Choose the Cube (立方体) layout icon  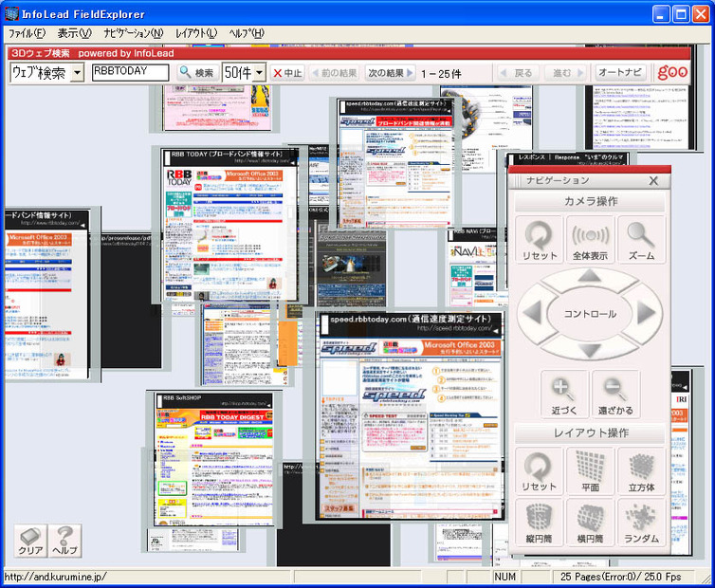coord(641,471)
